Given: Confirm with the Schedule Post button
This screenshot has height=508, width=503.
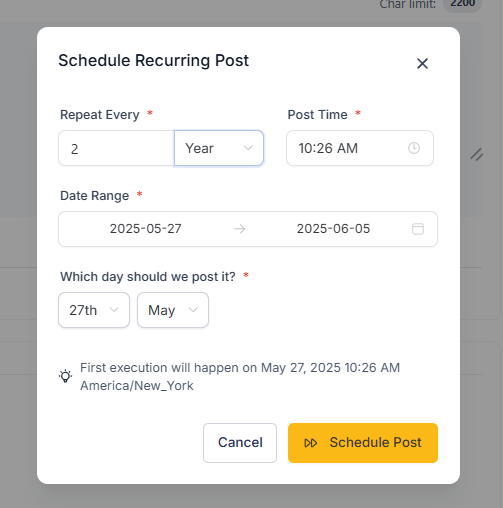Looking at the screenshot, I should pos(363,443).
